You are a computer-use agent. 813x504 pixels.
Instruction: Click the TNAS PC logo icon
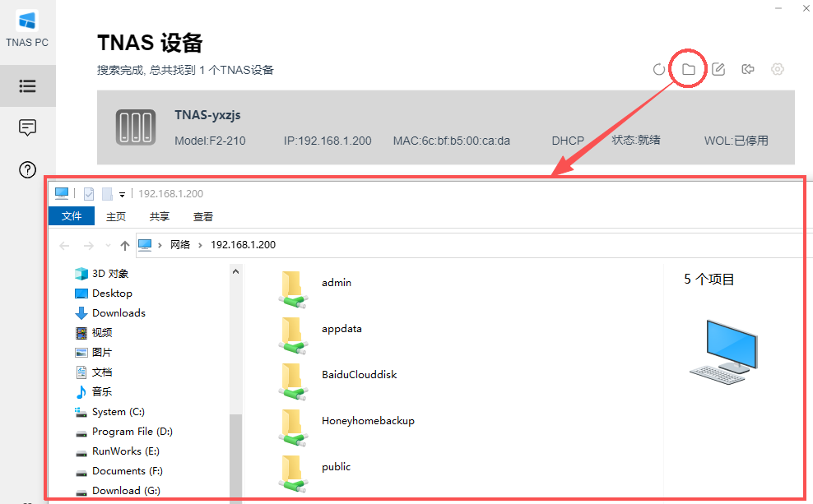(27, 21)
